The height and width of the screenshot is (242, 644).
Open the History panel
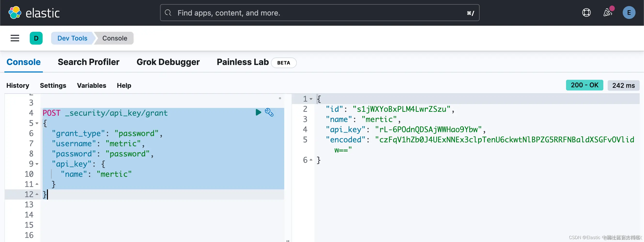[18, 85]
